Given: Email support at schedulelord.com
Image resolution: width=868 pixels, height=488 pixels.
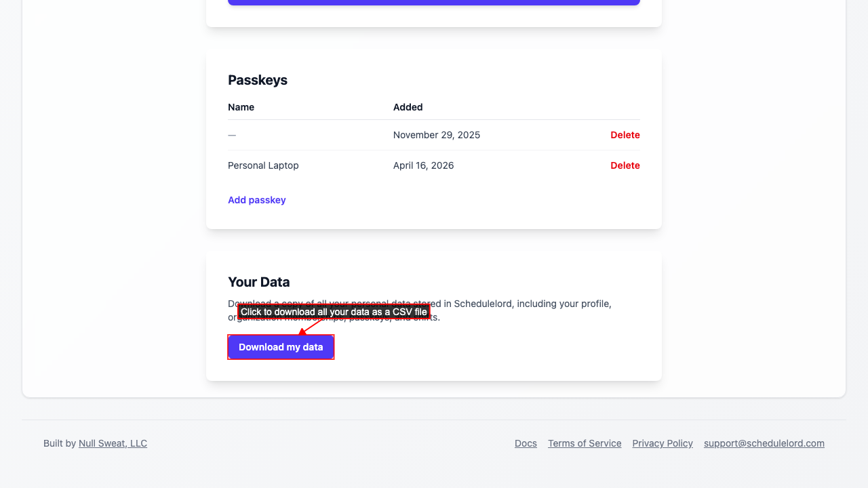Looking at the screenshot, I should coord(764,443).
